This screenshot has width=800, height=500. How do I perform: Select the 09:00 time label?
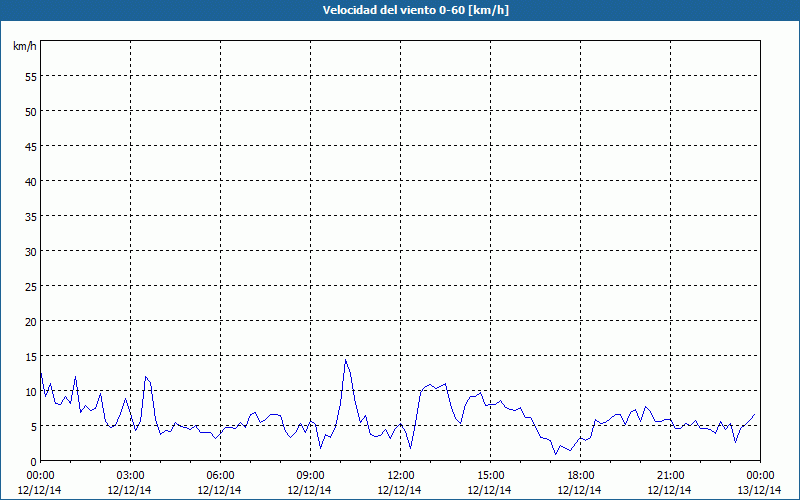(x=310, y=476)
